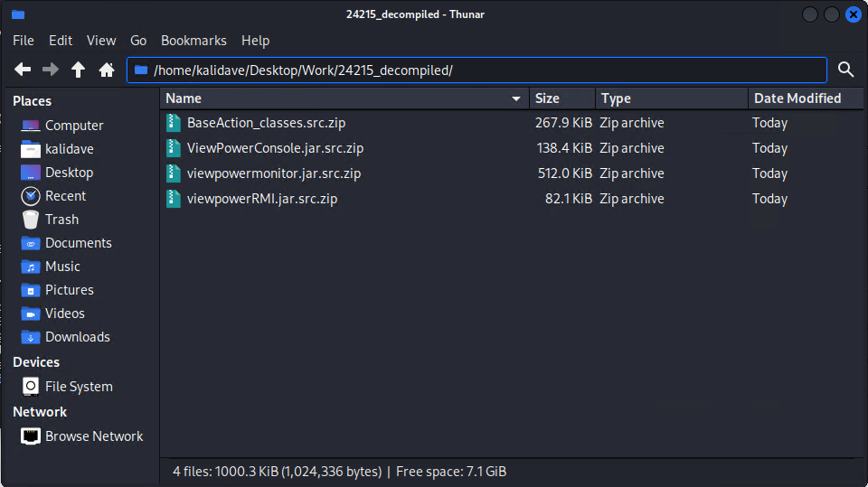
Task: Click the search magnifier icon
Action: pyautogui.click(x=846, y=70)
